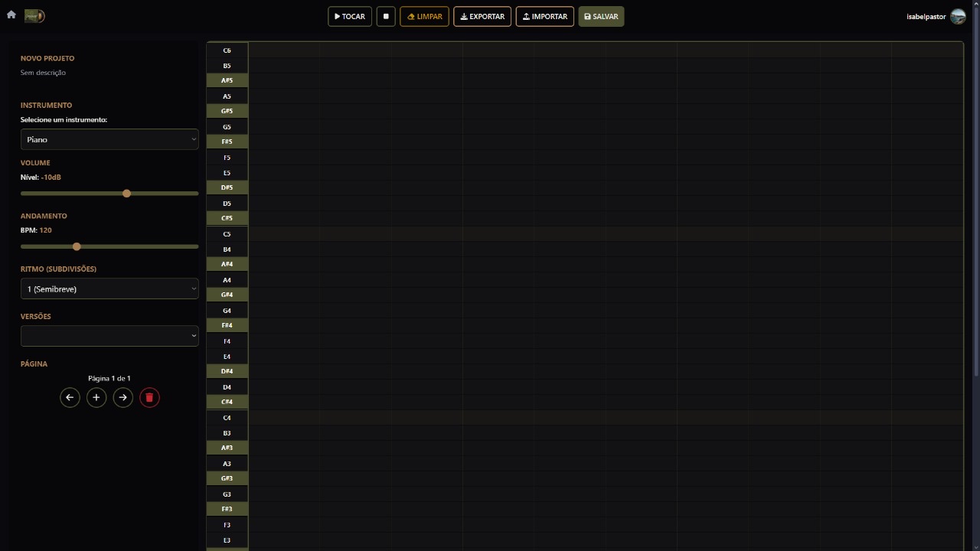The height and width of the screenshot is (551, 980).
Task: Click the C4 key label in the piano roll
Action: tap(227, 417)
